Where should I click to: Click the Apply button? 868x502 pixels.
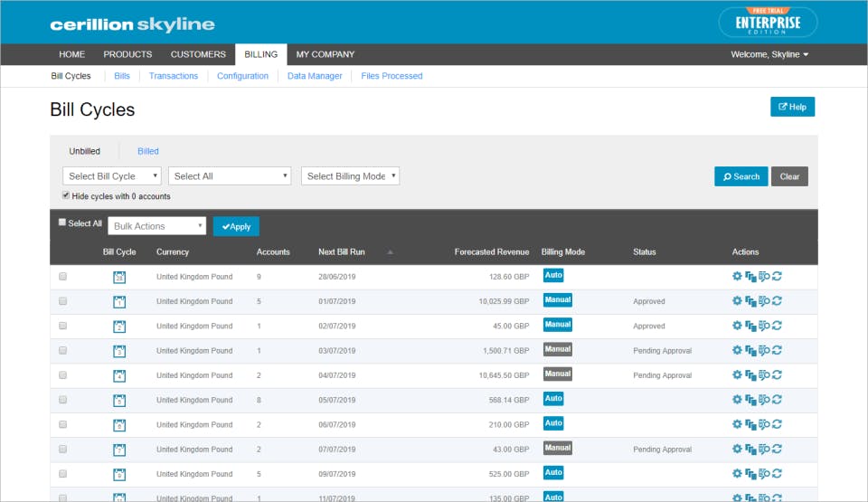[236, 226]
